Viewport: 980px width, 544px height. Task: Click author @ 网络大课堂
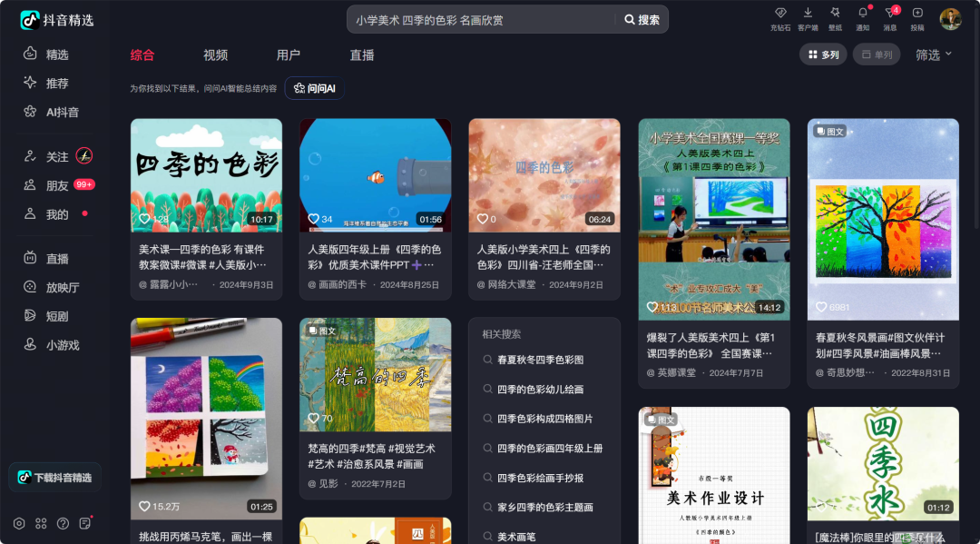tap(505, 284)
